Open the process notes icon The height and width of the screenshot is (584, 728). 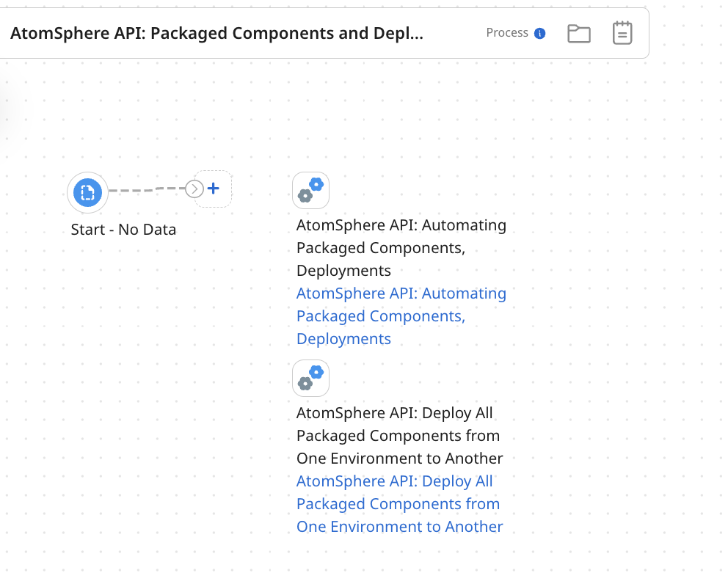[622, 32]
